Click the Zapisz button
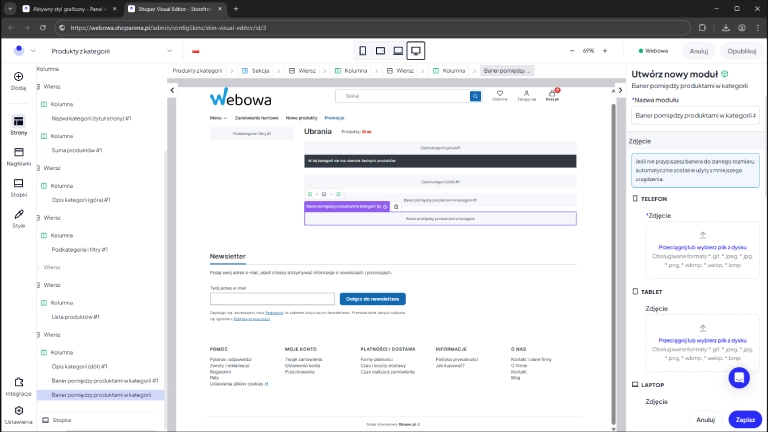The image size is (768, 432). coord(743,420)
